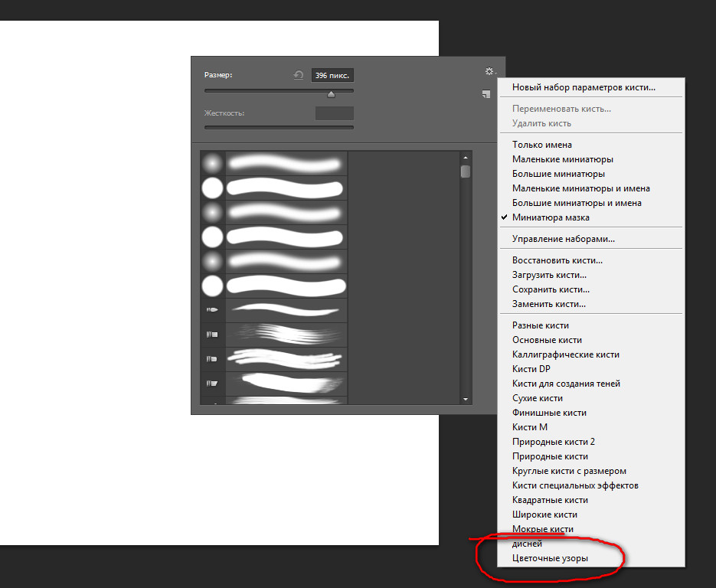The width and height of the screenshot is (716, 588).
Task: Click the hardness value field
Action: (x=334, y=113)
